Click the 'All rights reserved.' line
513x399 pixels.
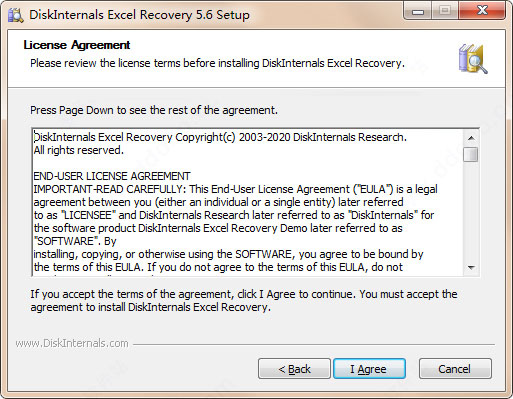tap(79, 150)
